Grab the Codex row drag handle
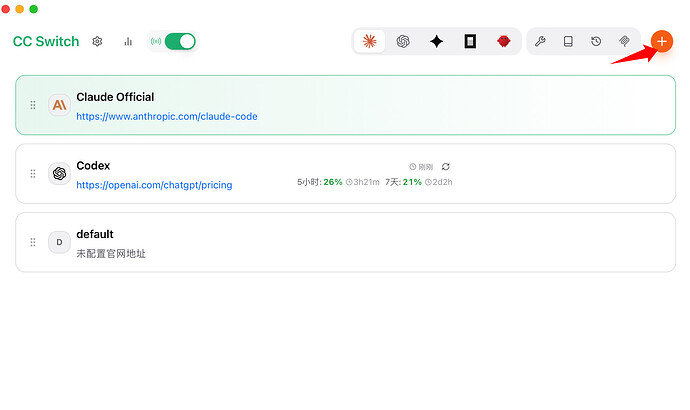This screenshot has width=690, height=410. tap(33, 174)
